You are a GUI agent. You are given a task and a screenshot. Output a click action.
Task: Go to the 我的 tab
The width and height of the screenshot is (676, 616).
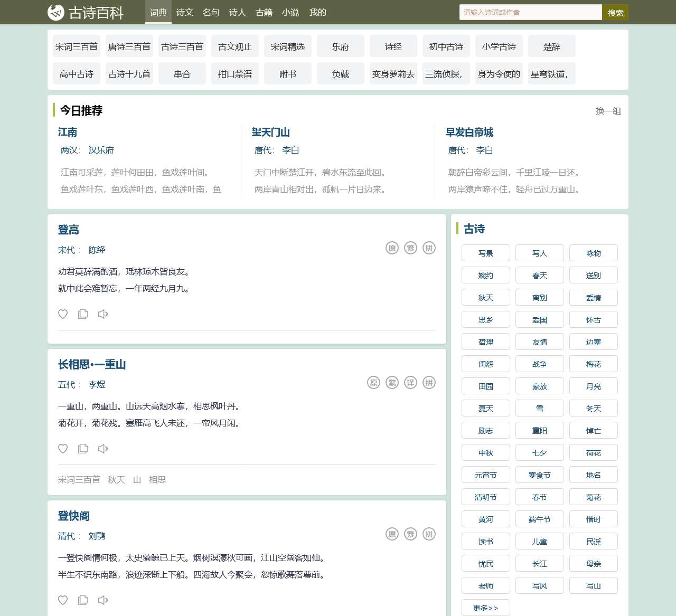click(x=318, y=12)
